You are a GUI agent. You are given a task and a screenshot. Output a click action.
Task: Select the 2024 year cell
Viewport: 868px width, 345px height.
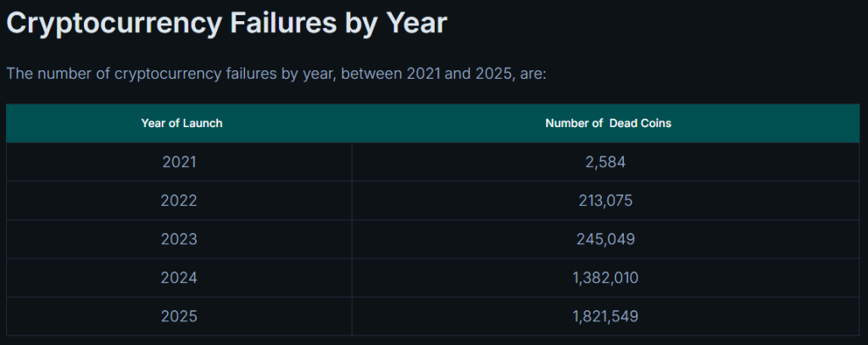click(180, 277)
